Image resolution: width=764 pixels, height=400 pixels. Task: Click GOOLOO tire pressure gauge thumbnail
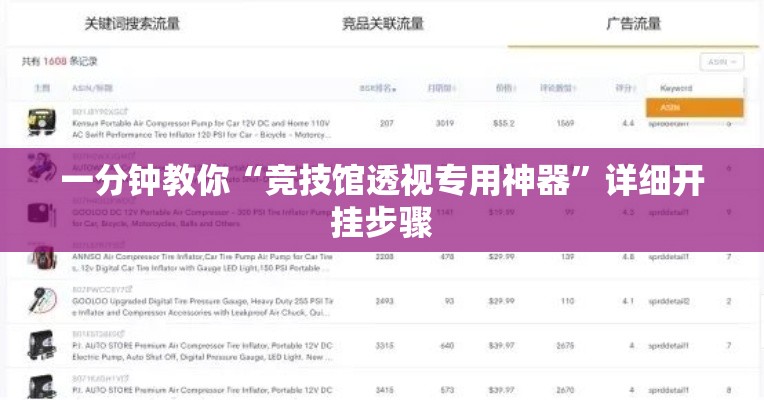(41, 300)
